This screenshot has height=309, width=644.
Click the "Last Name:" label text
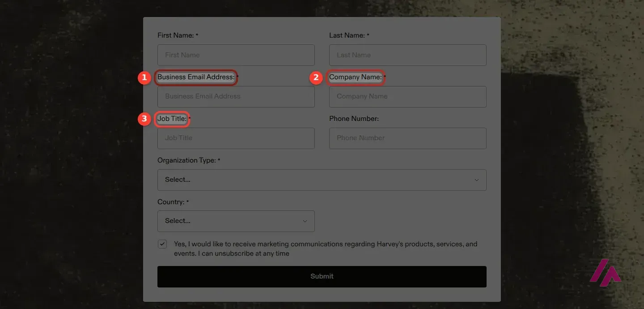tap(347, 35)
